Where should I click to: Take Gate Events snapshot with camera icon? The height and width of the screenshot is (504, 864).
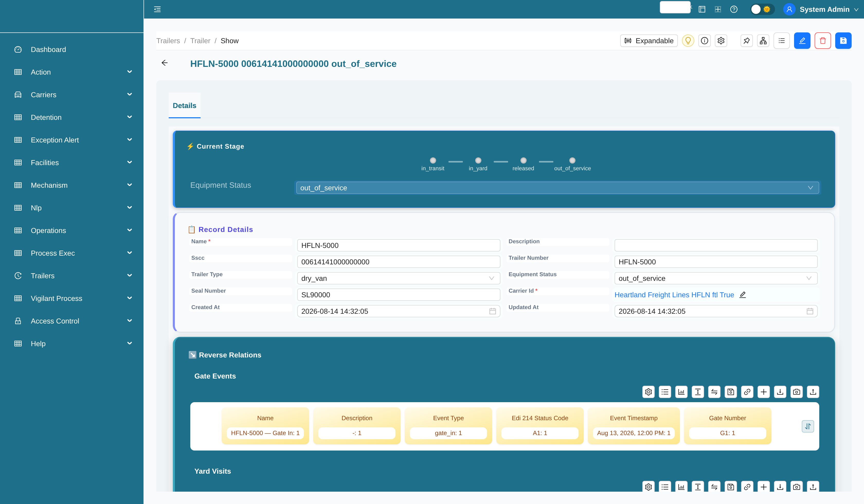coord(796,392)
